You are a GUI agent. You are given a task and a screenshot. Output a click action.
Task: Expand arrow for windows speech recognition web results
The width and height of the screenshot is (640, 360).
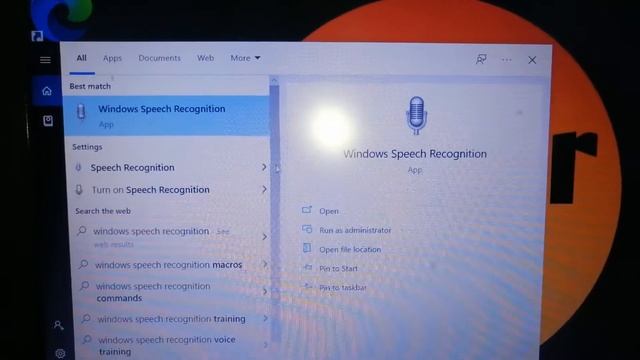pos(265,237)
